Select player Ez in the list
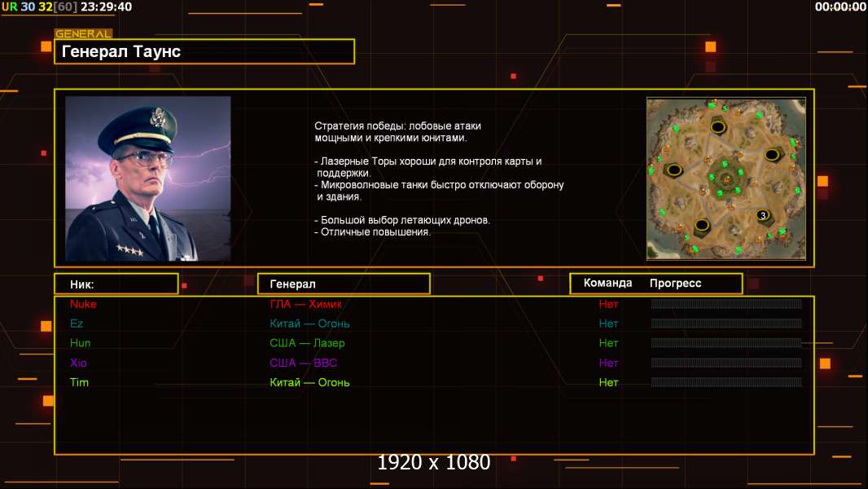The width and height of the screenshot is (868, 489). point(77,324)
